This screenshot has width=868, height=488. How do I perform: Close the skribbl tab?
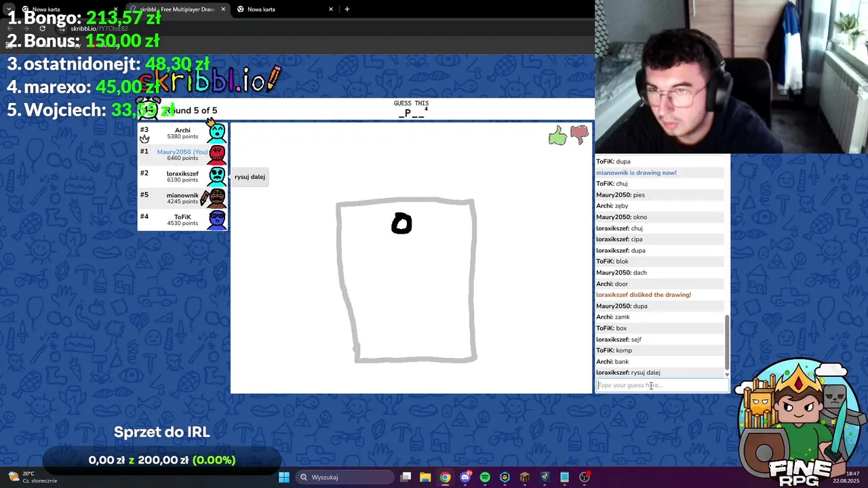point(223,9)
